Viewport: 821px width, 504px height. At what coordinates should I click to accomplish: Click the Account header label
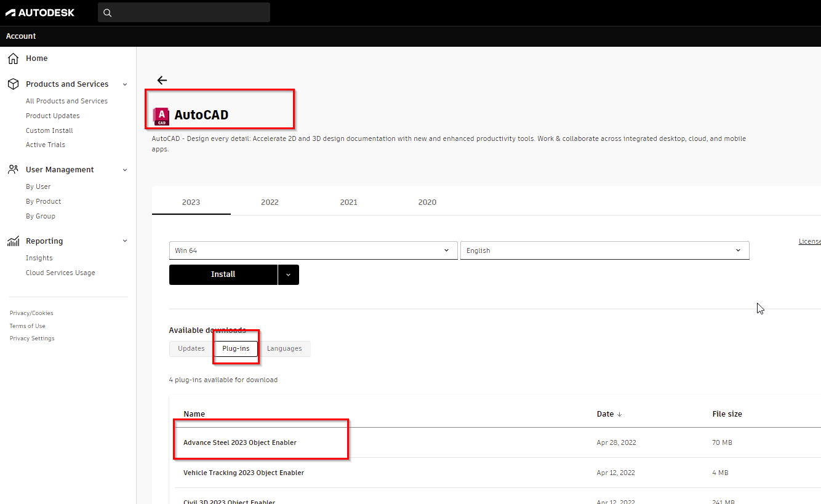(x=21, y=36)
